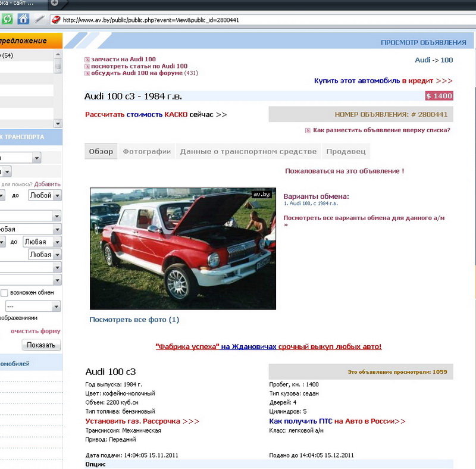Open the 'Продавец' tab
Image resolution: width=476 pixels, height=469 pixels.
click(346, 151)
